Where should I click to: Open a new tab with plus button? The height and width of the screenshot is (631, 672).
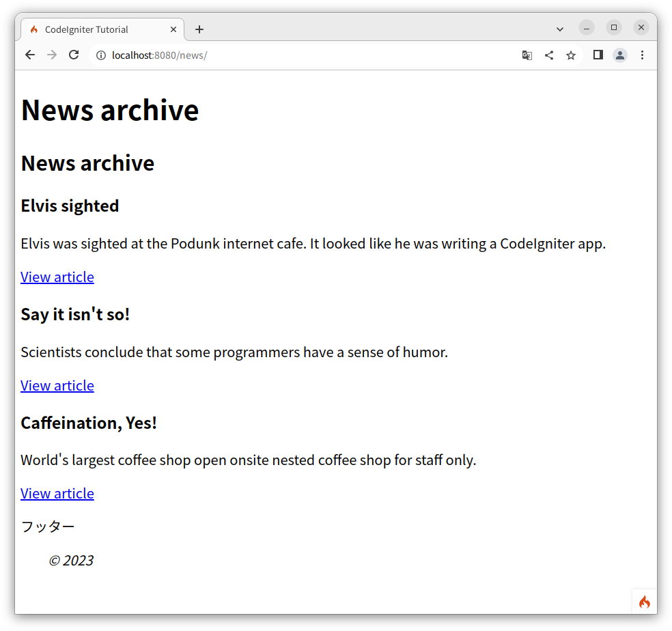(x=199, y=29)
